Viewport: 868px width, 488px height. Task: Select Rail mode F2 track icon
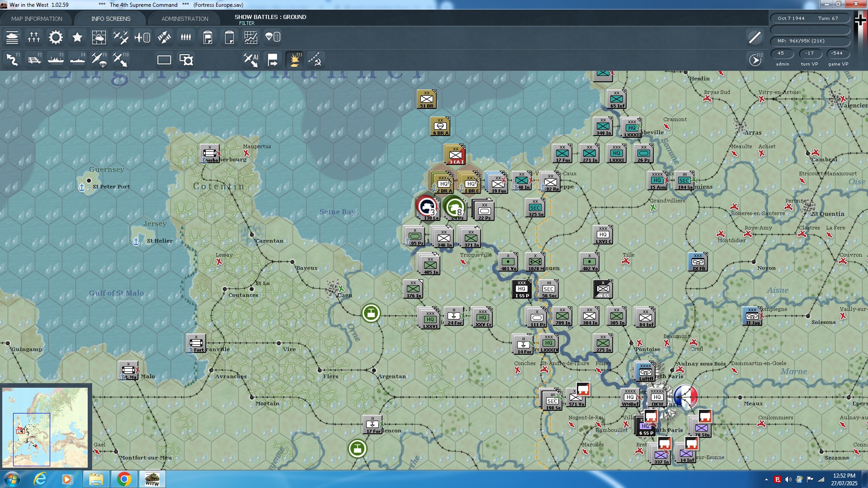[34, 60]
